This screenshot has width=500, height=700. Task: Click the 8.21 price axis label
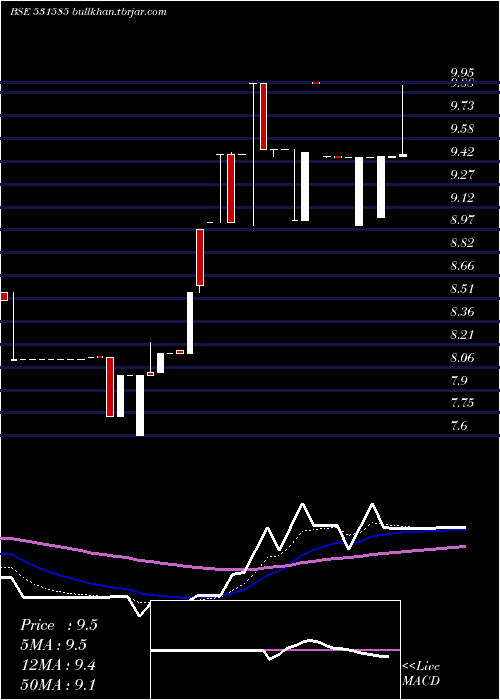point(462,335)
